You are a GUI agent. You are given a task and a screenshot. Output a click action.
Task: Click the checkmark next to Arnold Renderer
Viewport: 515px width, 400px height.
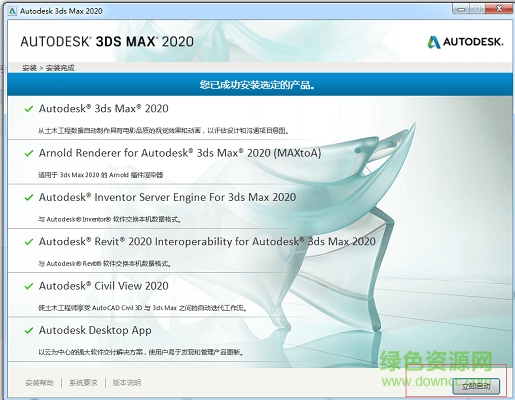click(29, 153)
